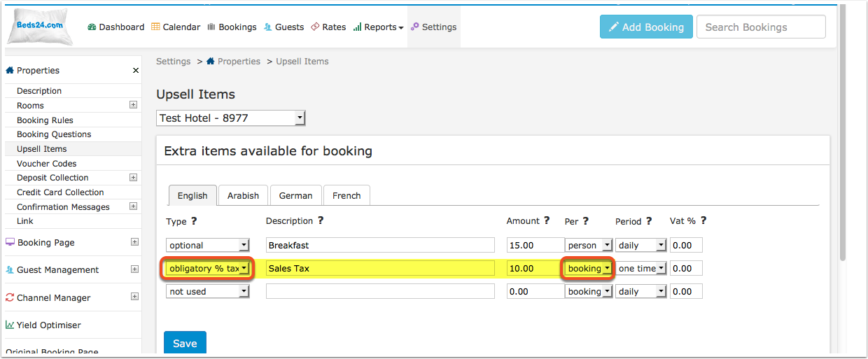Open the Rates page
The image size is (868, 359).
coord(328,27)
